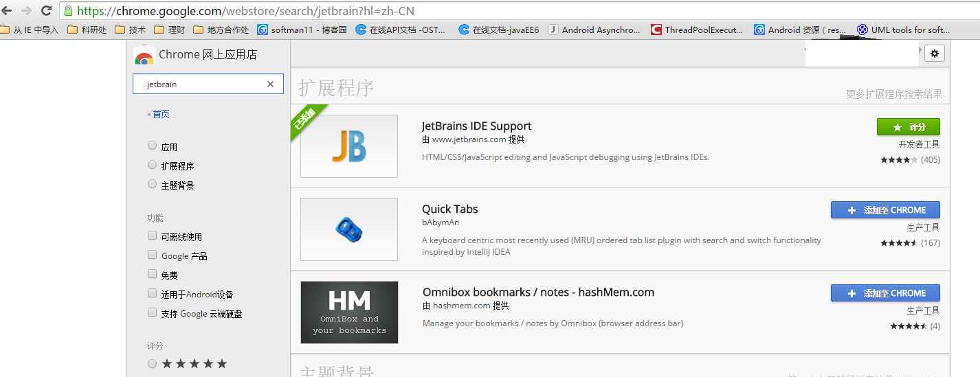
Task: Click the 开发者工具 category text
Action: click(x=919, y=145)
